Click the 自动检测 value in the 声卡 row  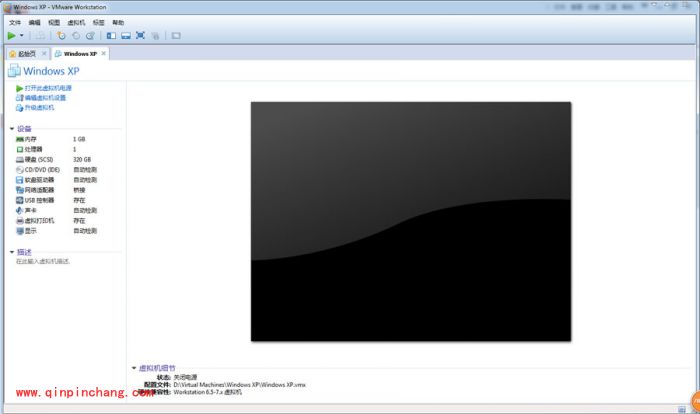click(x=85, y=210)
